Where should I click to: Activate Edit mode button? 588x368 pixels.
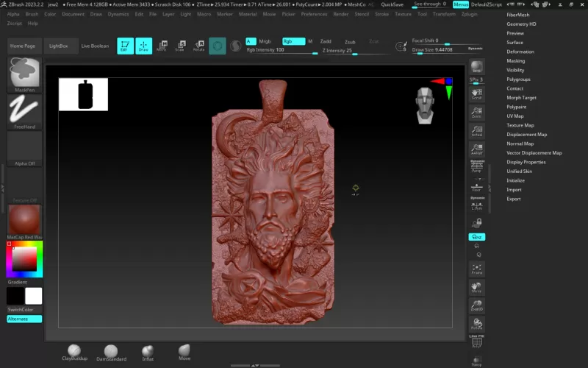(125, 46)
